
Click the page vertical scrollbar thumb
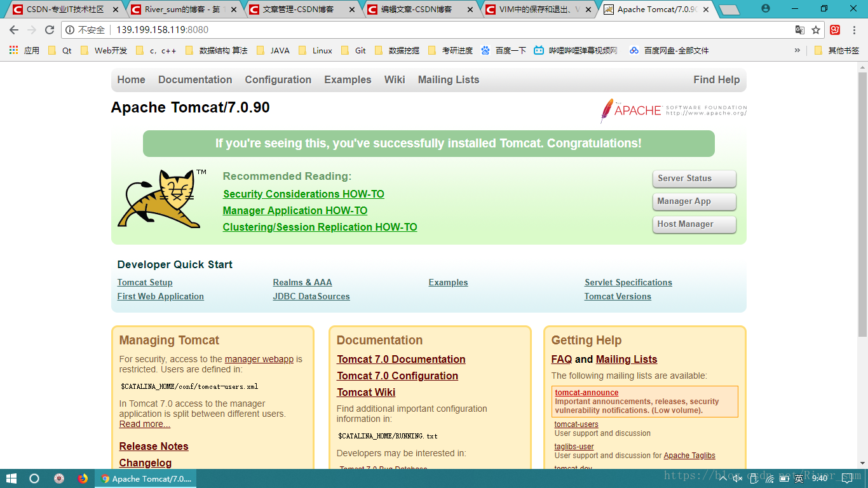pyautogui.click(x=862, y=203)
